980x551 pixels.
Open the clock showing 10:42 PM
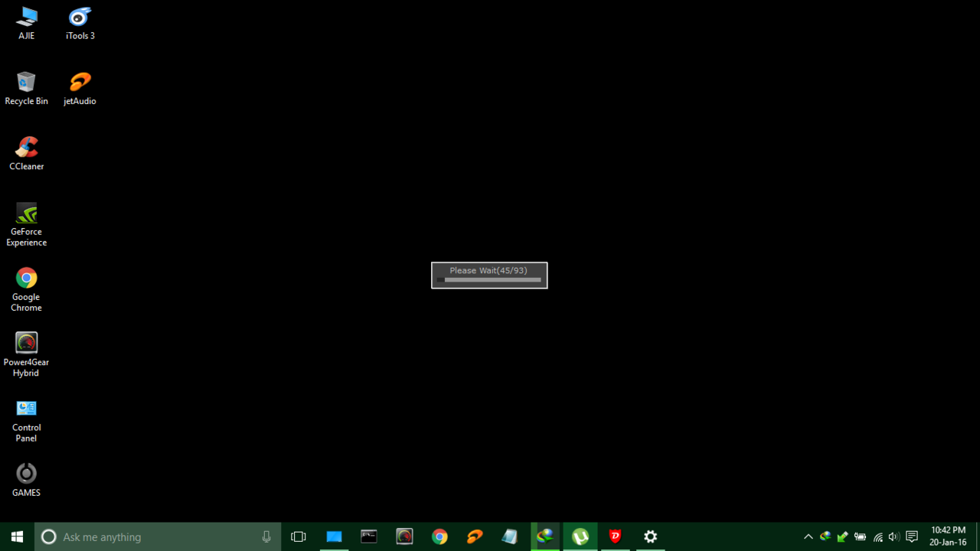click(x=948, y=536)
